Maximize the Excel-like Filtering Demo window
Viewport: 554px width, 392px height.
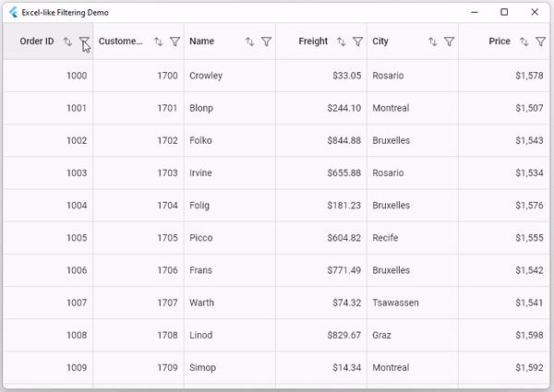[x=504, y=12]
